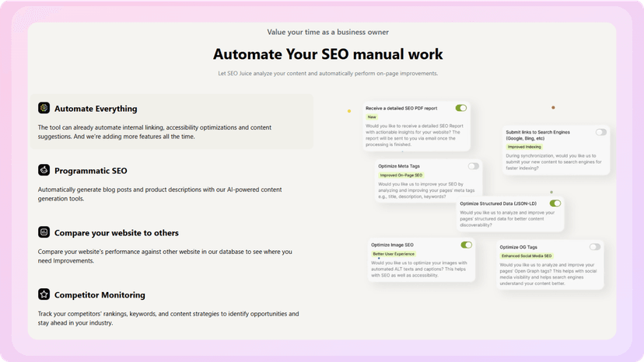Click the Better User Experience badge

tap(394, 254)
